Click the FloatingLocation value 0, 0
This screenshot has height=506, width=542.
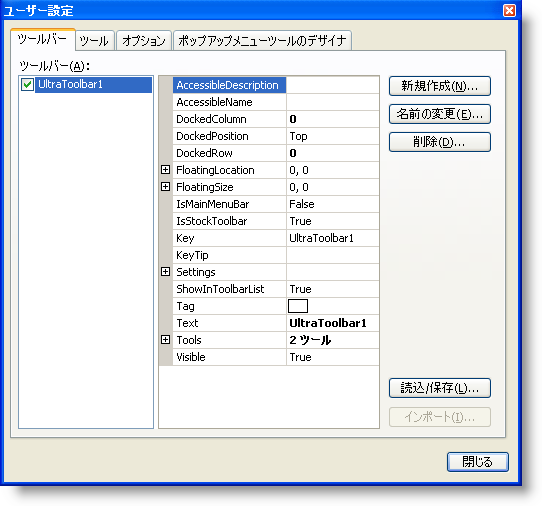(333, 170)
